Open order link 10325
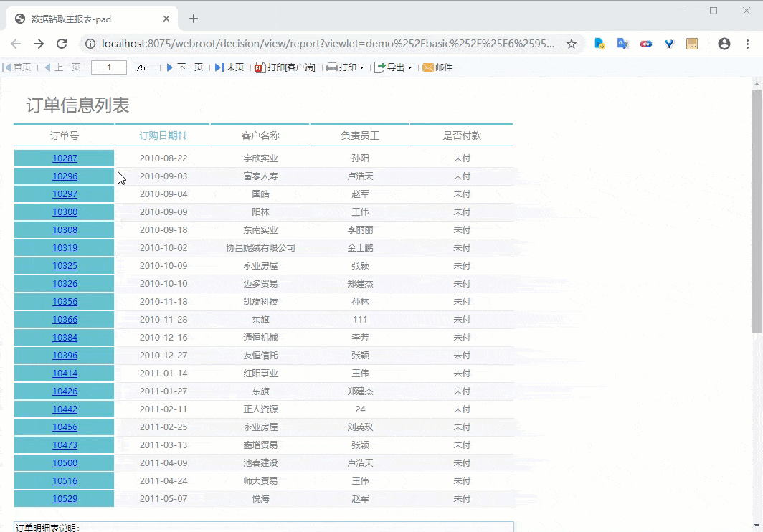763x532 pixels. click(65, 266)
